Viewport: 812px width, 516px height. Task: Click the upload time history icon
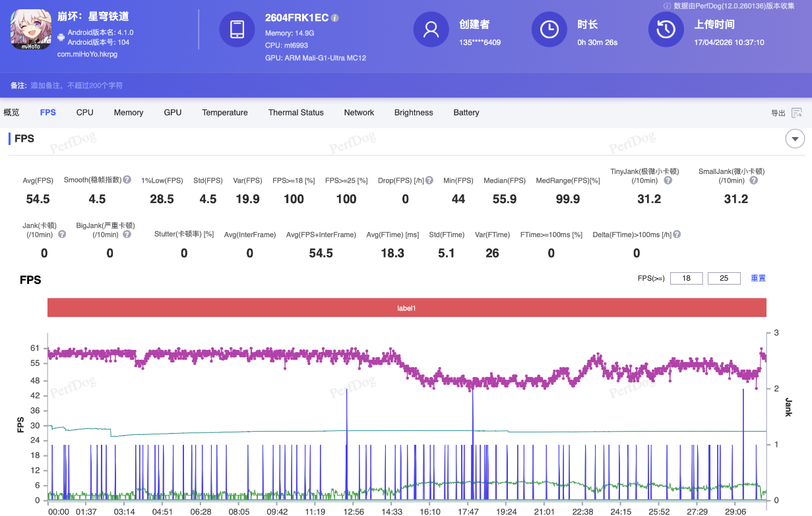(666, 30)
